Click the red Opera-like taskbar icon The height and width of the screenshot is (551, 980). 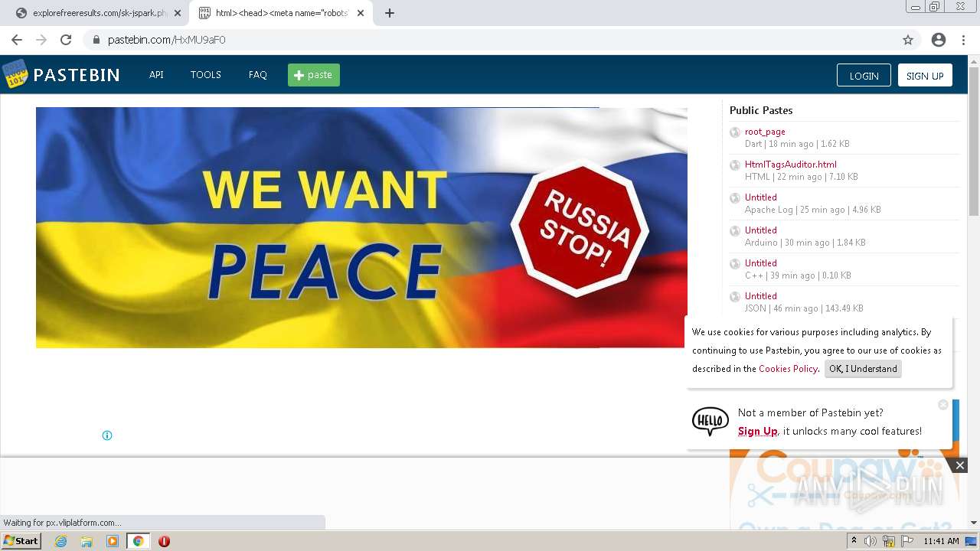point(164,541)
